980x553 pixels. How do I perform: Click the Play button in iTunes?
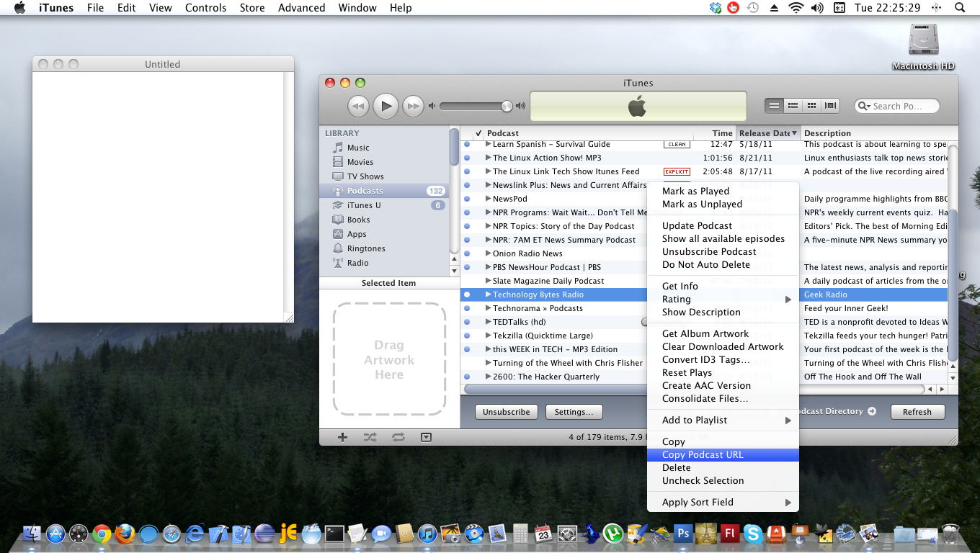tap(386, 107)
